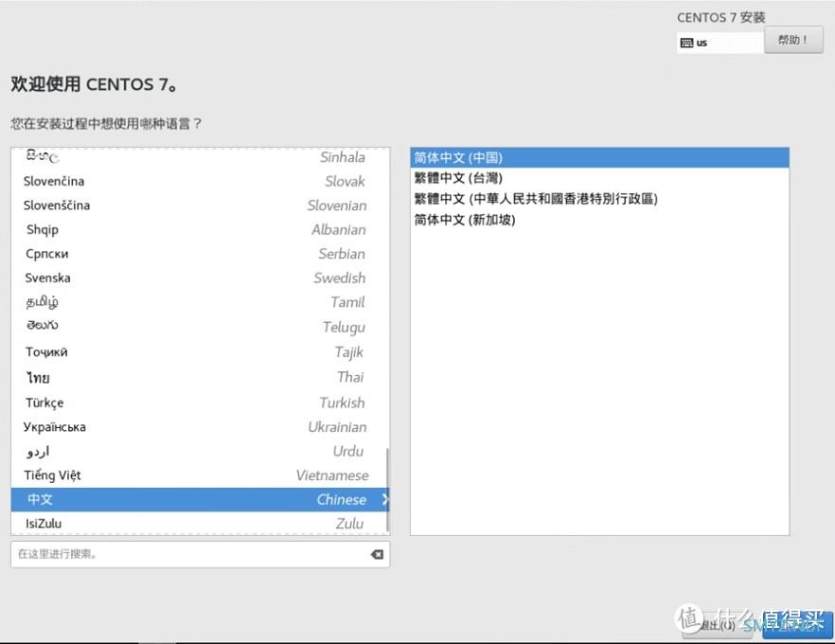Select 简体中文 (中国) locale

(x=599, y=157)
